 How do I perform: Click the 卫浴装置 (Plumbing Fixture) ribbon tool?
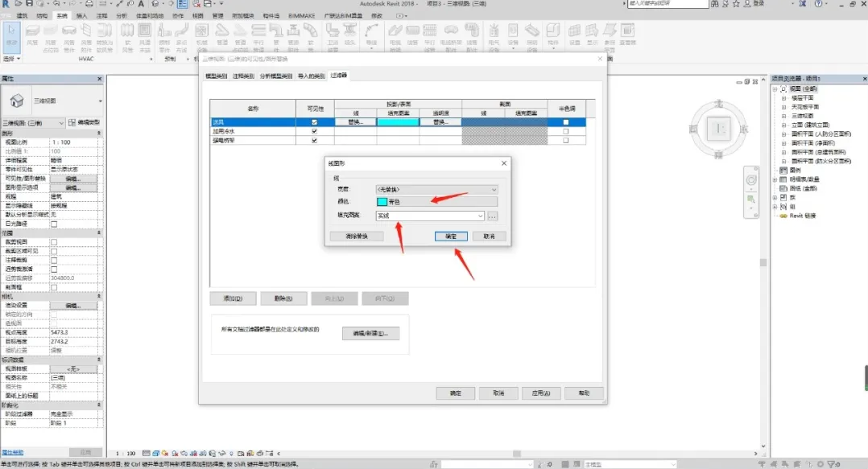pos(332,35)
